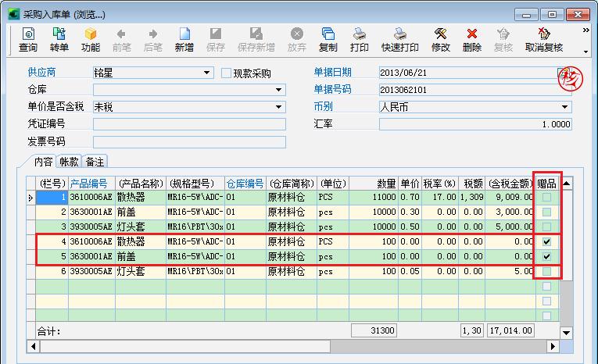
Task: Click the horizontal scrollbar thumb
Action: [x=185, y=346]
